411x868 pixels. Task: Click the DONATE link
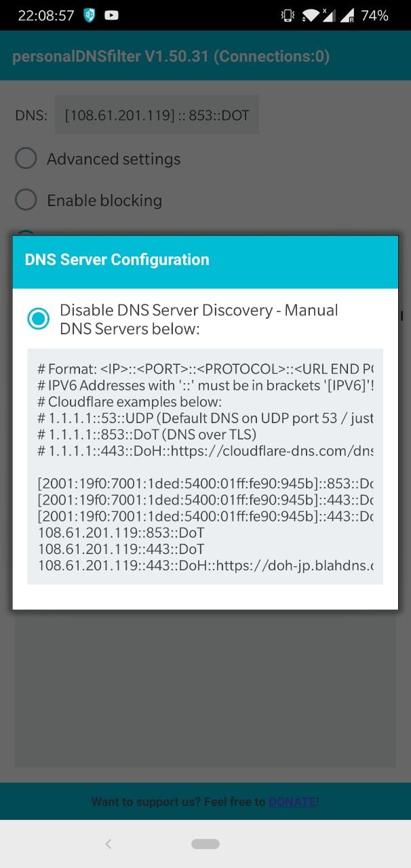292,802
